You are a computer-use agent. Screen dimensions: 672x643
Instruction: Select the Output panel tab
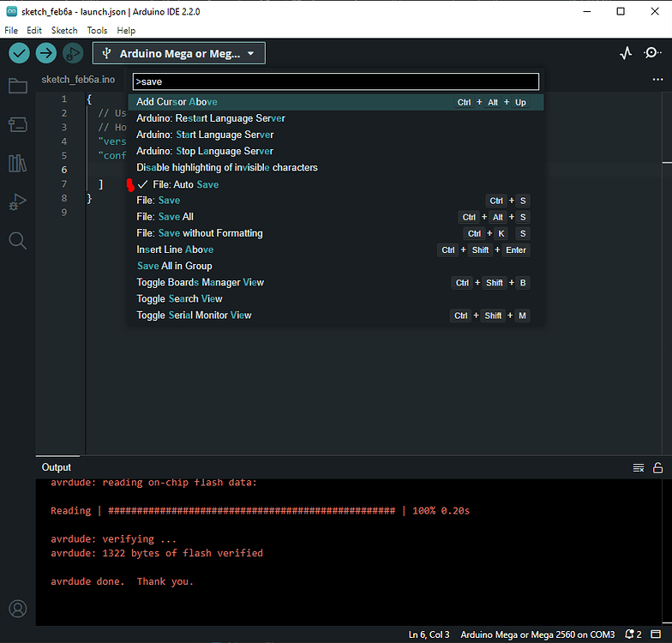57,467
